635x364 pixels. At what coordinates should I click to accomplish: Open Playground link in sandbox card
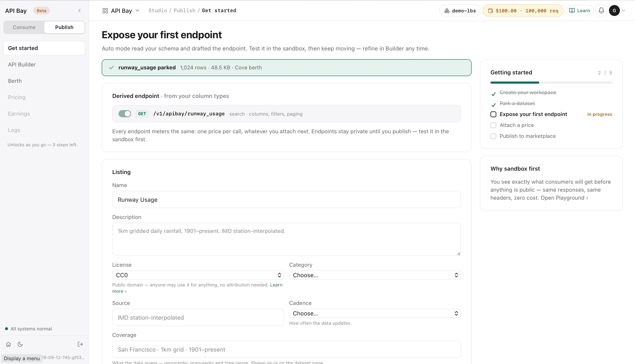(564, 198)
